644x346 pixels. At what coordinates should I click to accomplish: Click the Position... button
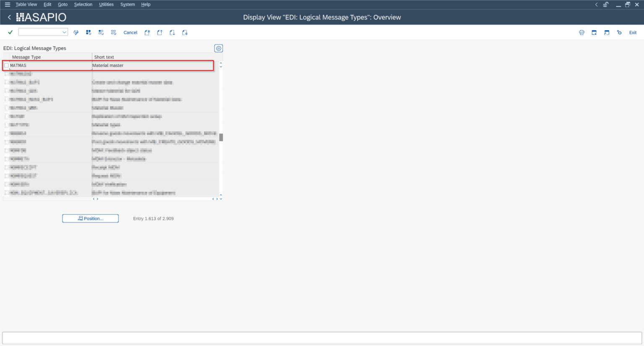pyautogui.click(x=90, y=218)
